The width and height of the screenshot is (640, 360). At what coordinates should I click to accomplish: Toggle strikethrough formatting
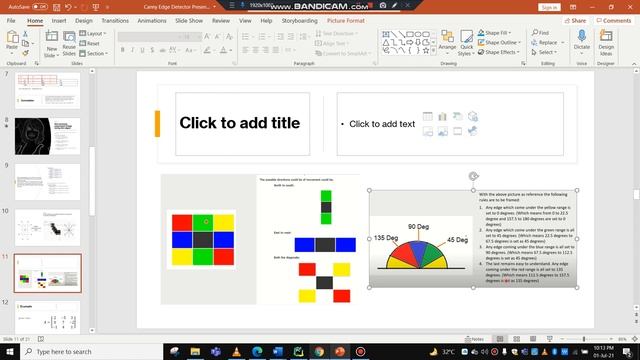click(162, 50)
